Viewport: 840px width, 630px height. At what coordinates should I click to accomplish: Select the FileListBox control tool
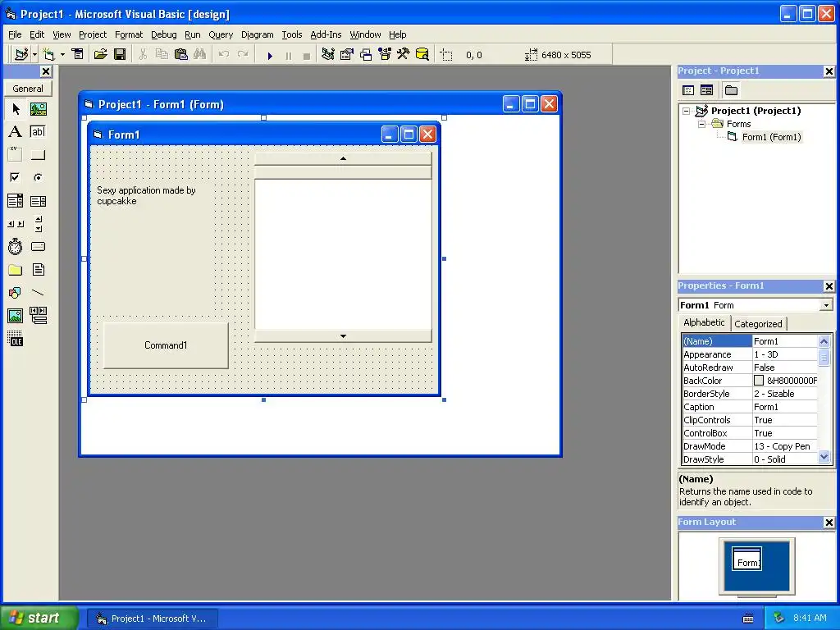click(38, 270)
